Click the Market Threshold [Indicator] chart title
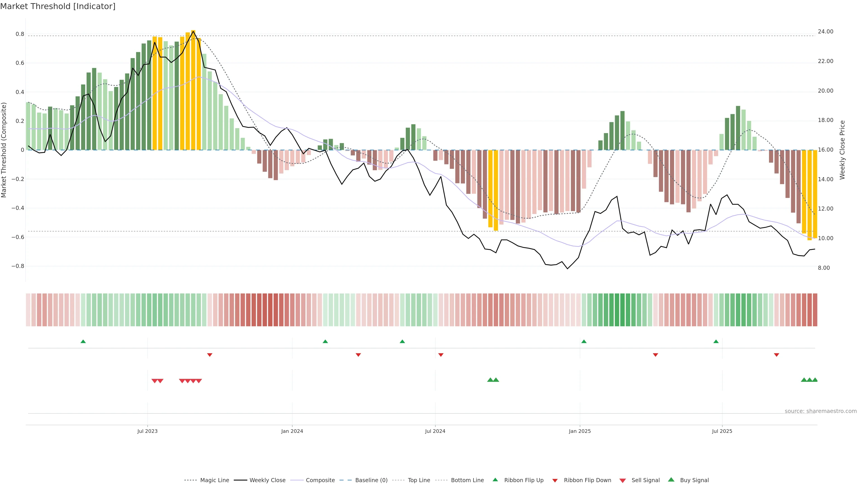 point(58,6)
